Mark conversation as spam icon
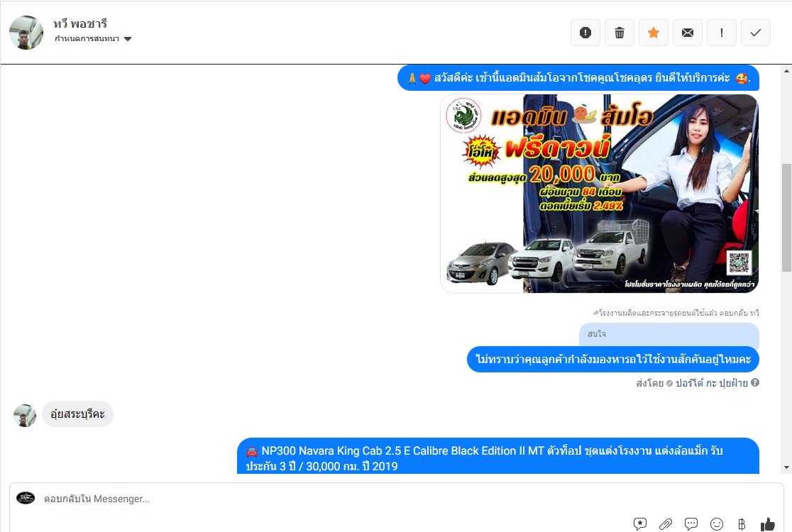This screenshot has height=532, width=792. pos(585,33)
